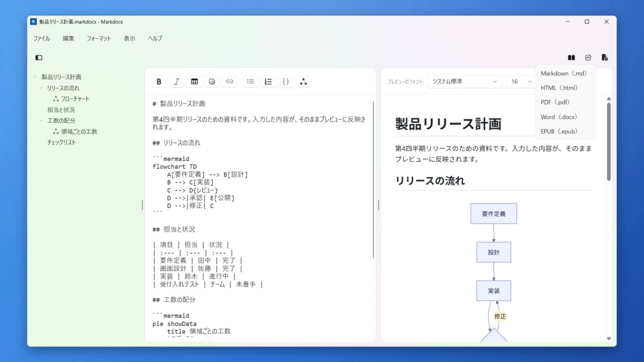Click the 実装 flowchart node in preview
This screenshot has height=362, width=644.
coord(494,291)
